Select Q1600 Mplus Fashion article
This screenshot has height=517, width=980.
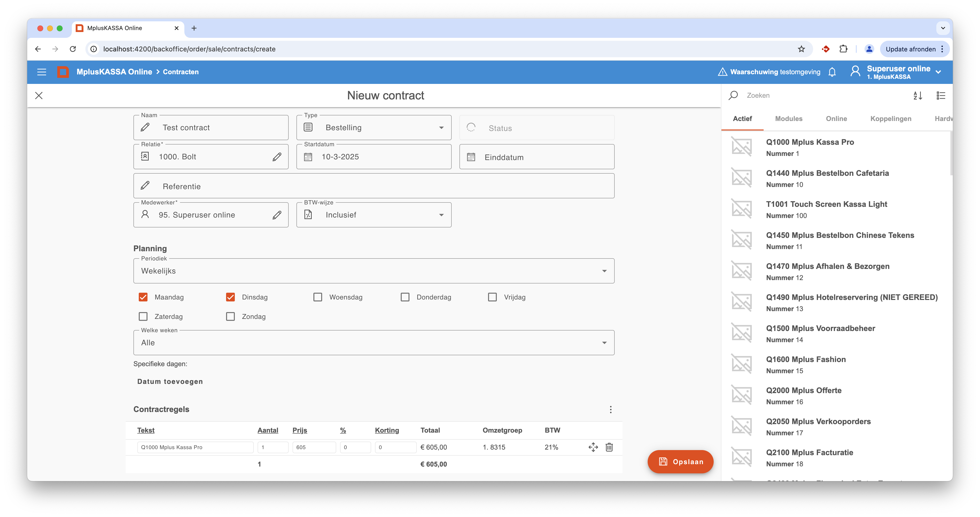click(835, 364)
